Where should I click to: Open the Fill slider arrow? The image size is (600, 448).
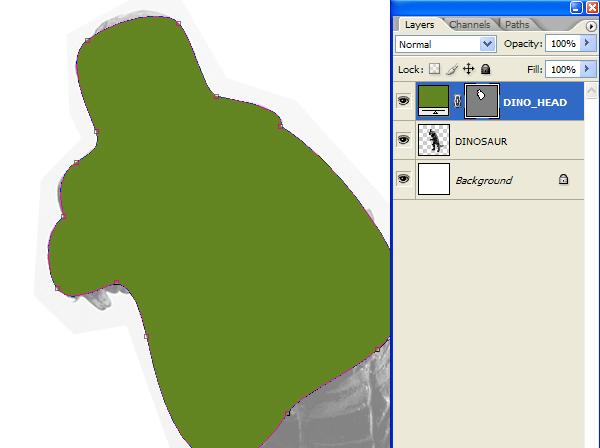tap(588, 69)
